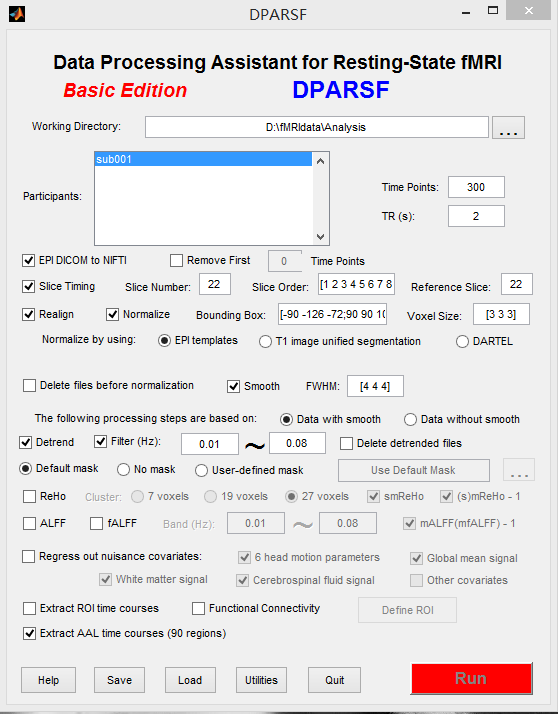Click the red Run button
This screenshot has width=558, height=714.
click(x=471, y=678)
